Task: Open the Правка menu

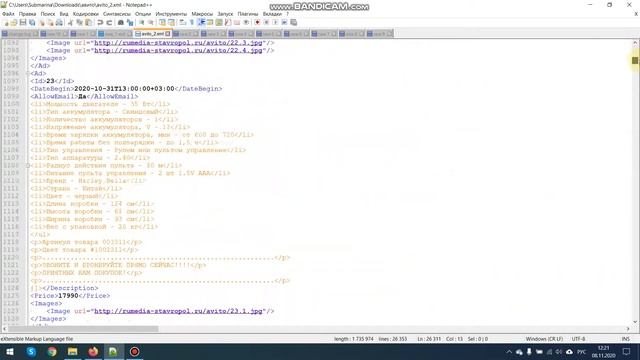Action: pos(27,14)
